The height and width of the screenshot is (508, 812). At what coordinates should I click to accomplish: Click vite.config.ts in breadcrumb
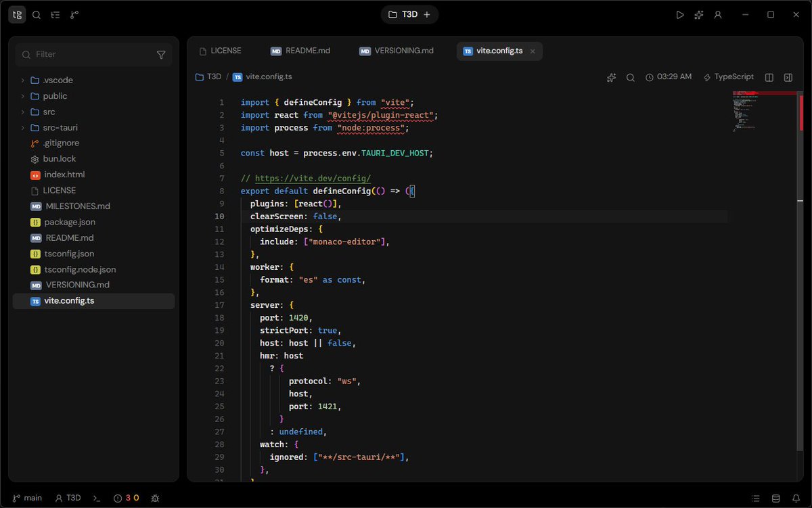pos(262,77)
